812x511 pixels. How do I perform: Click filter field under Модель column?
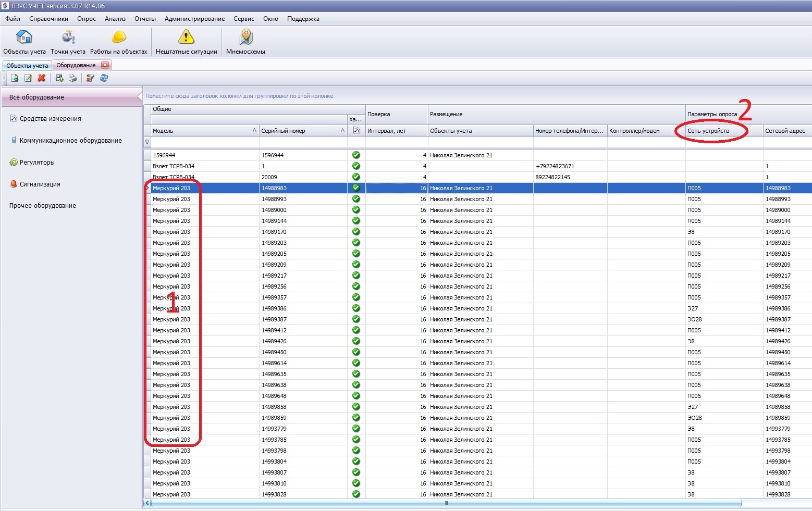[205, 142]
